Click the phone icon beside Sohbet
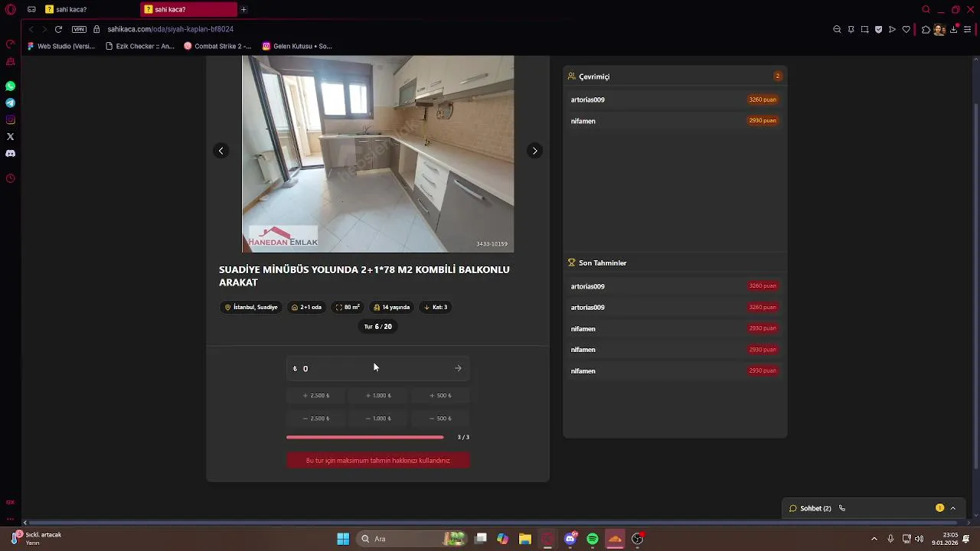 pyautogui.click(x=842, y=508)
